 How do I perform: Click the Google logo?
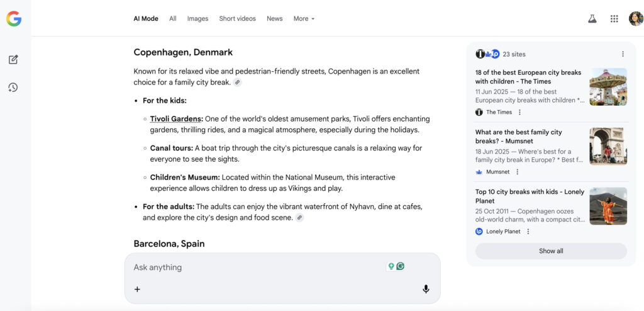(14, 19)
